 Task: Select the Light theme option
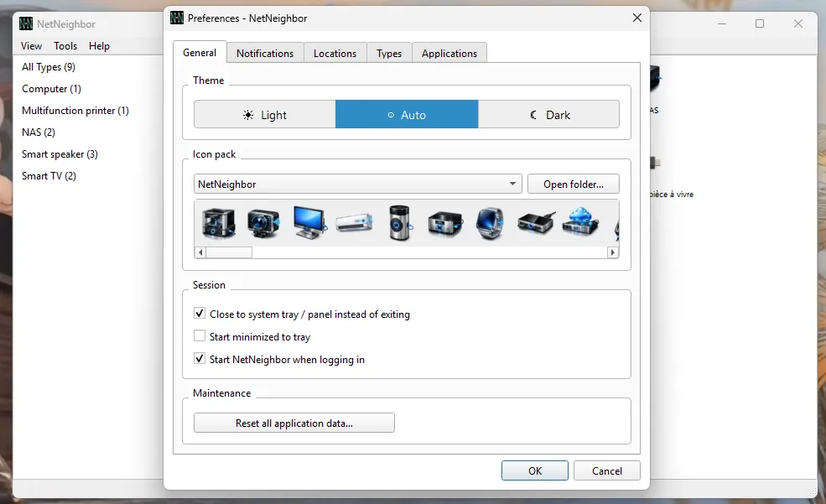[264, 114]
